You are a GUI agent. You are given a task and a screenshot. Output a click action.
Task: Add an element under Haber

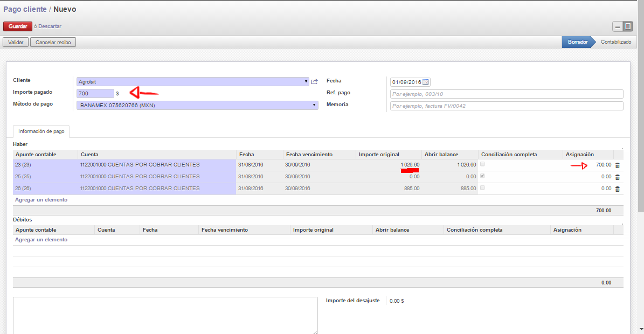point(41,200)
